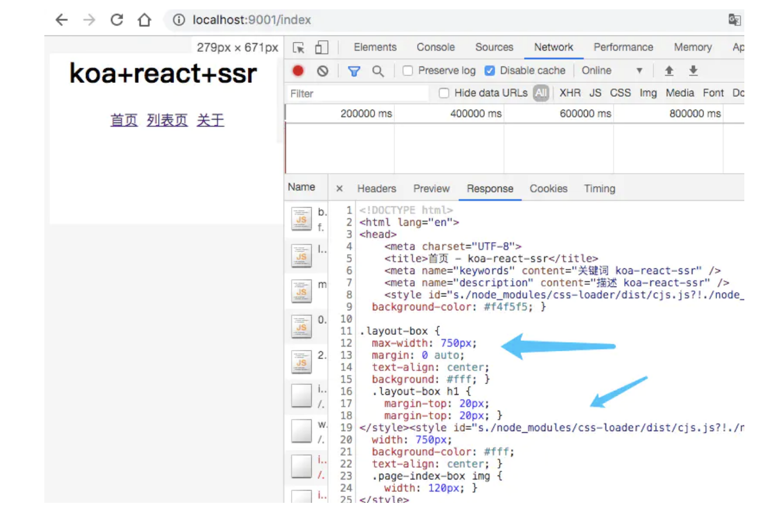Reload the page with refresh icon
The height and width of the screenshot is (532, 784).
(x=117, y=20)
